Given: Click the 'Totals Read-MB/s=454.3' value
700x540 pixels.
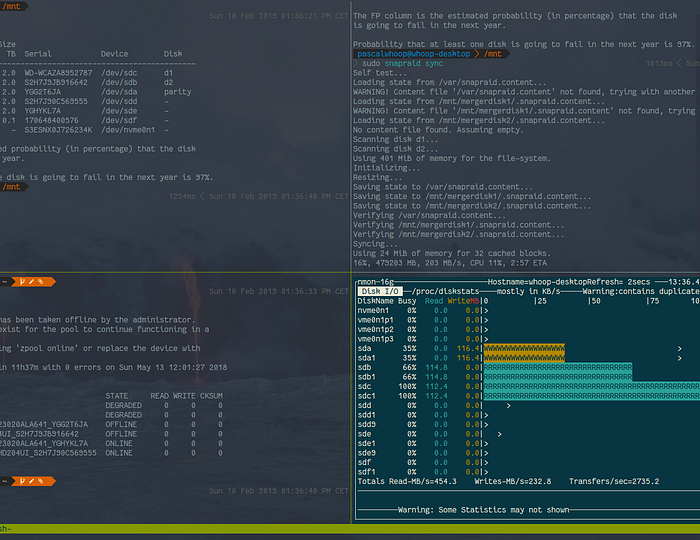Looking at the screenshot, I should (407, 481).
